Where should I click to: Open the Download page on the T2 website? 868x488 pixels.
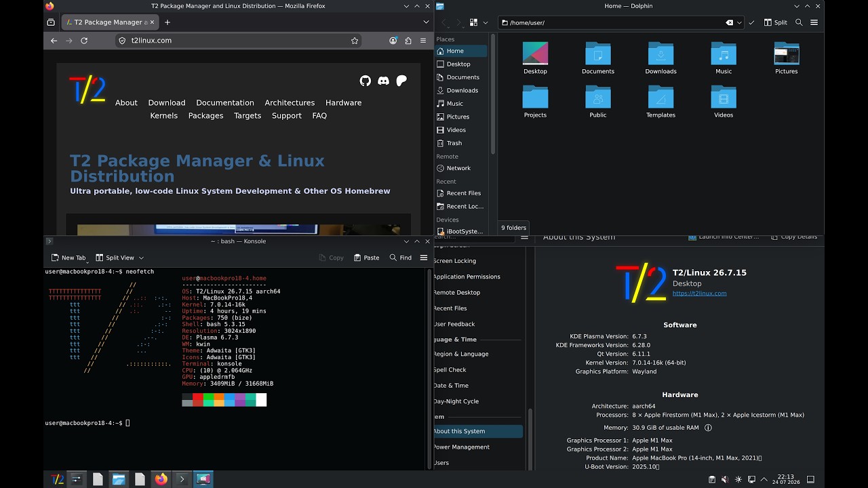click(x=167, y=102)
